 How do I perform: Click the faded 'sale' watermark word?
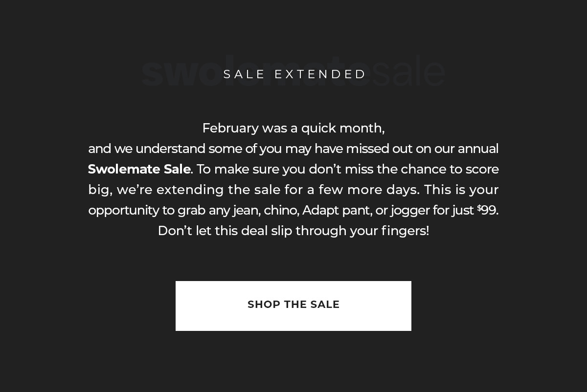point(408,73)
